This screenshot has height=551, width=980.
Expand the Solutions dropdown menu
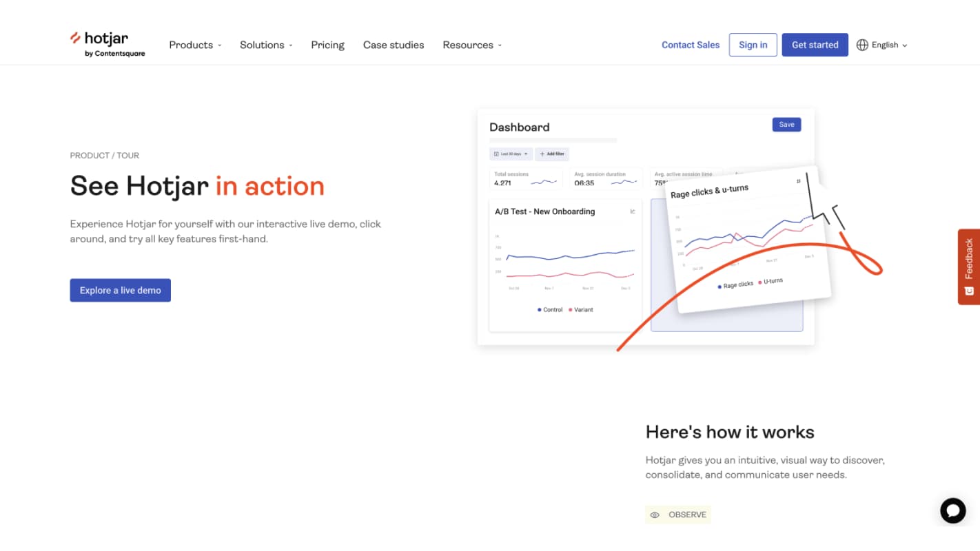click(x=266, y=45)
